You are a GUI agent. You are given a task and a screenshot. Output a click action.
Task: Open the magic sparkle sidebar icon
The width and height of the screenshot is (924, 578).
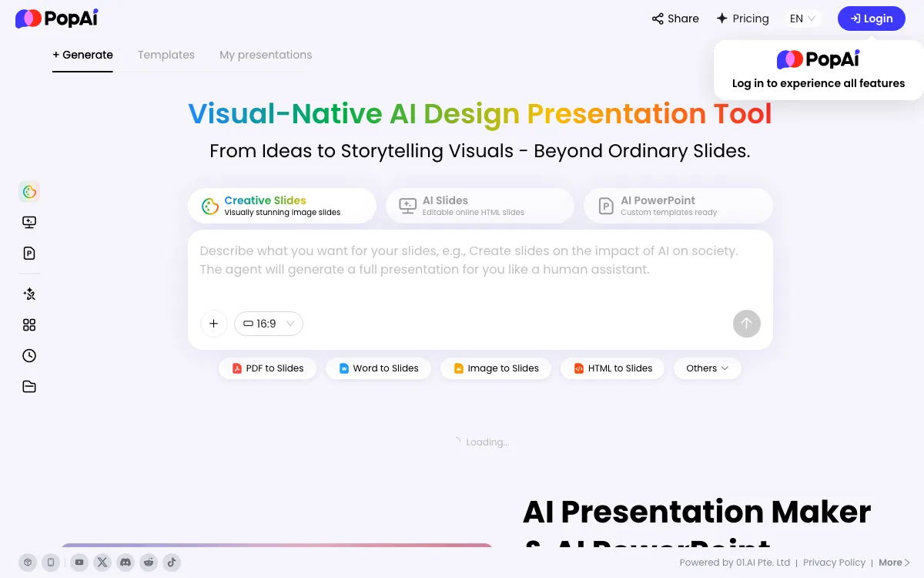point(29,294)
